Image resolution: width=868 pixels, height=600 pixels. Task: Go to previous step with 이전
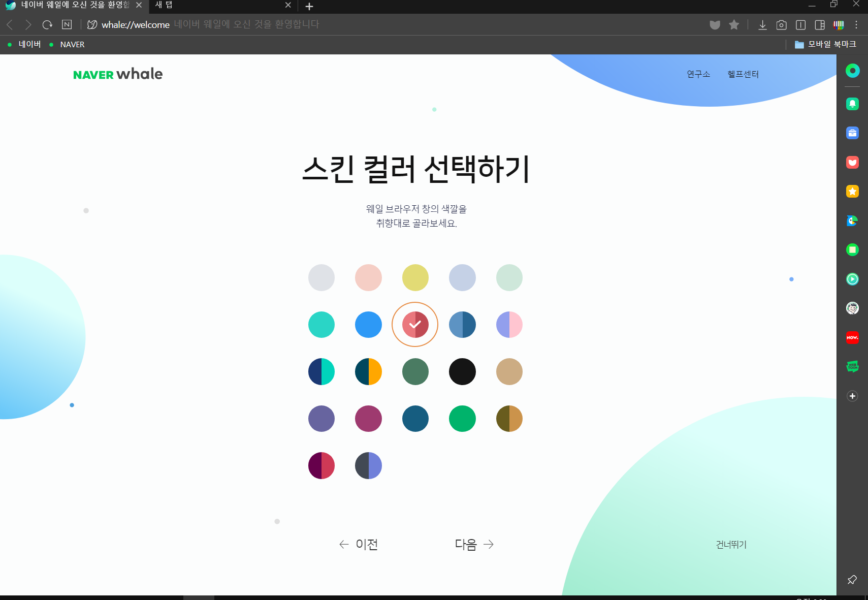click(x=359, y=544)
